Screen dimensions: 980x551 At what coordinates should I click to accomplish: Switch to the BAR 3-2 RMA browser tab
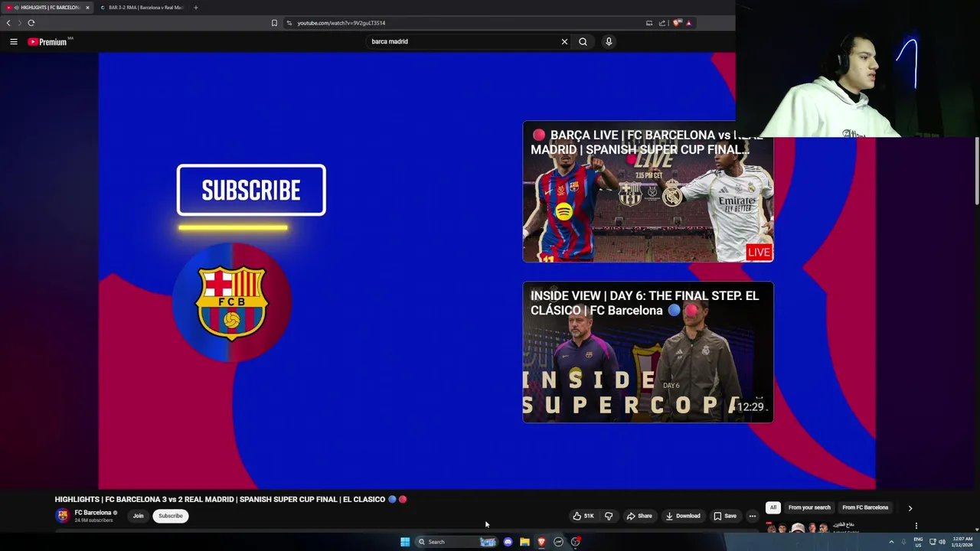pyautogui.click(x=142, y=8)
